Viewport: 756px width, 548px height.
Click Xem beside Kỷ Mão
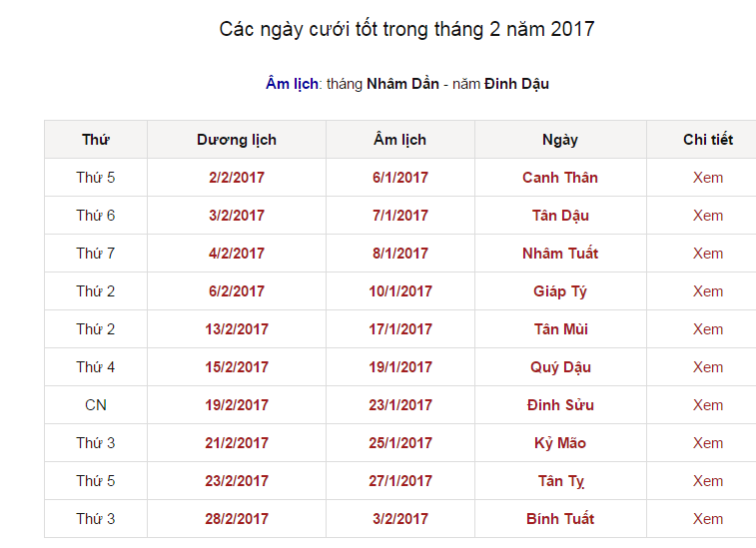pos(708,443)
